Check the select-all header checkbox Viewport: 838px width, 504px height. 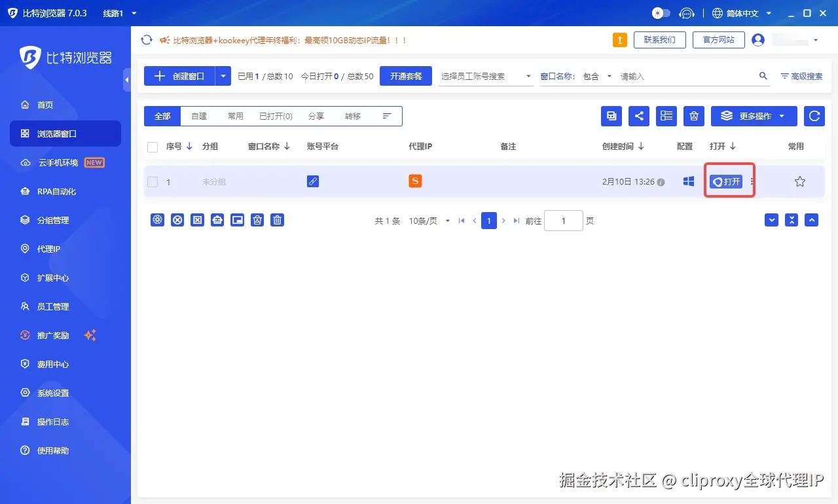153,147
